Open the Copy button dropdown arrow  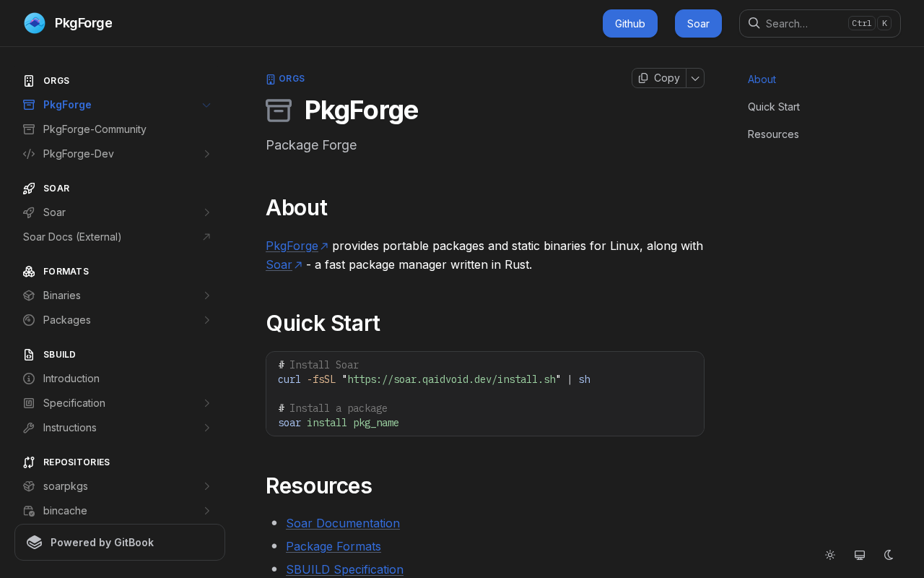tap(695, 78)
